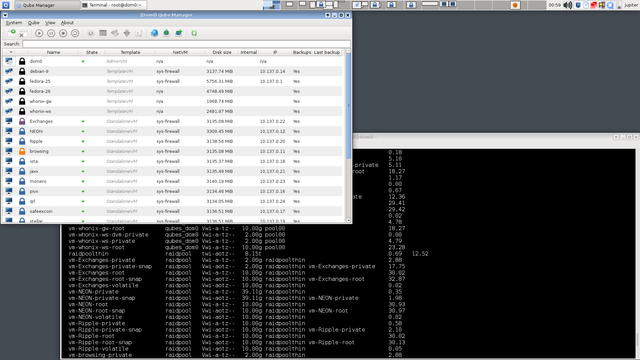Select the monero qube row
The width and height of the screenshot is (640, 360).
tap(173, 181)
